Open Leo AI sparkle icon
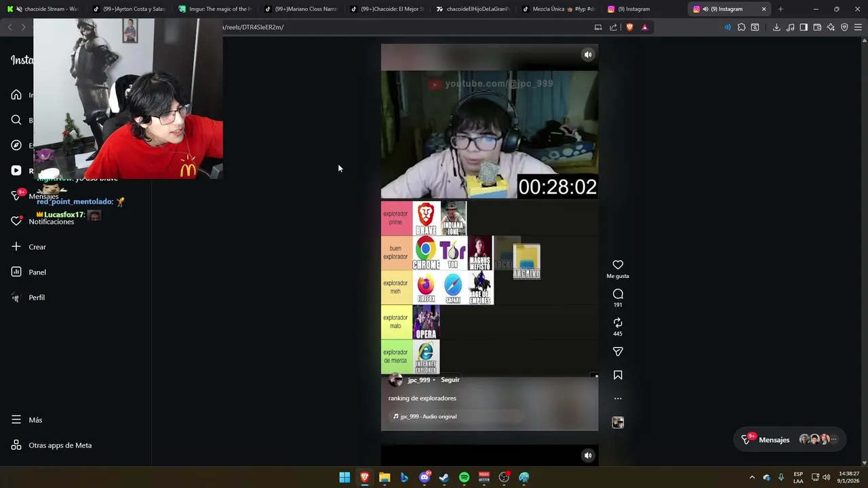Viewport: 868px width, 488px height. tap(831, 27)
